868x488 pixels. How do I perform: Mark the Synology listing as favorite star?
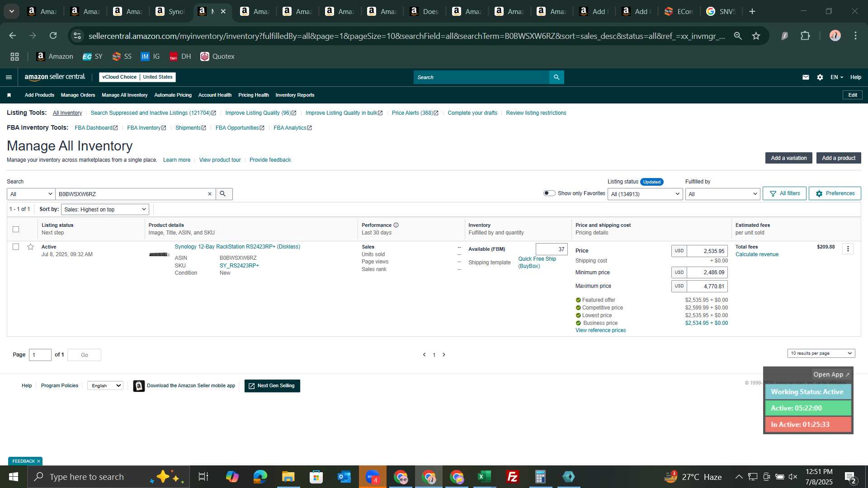point(30,247)
